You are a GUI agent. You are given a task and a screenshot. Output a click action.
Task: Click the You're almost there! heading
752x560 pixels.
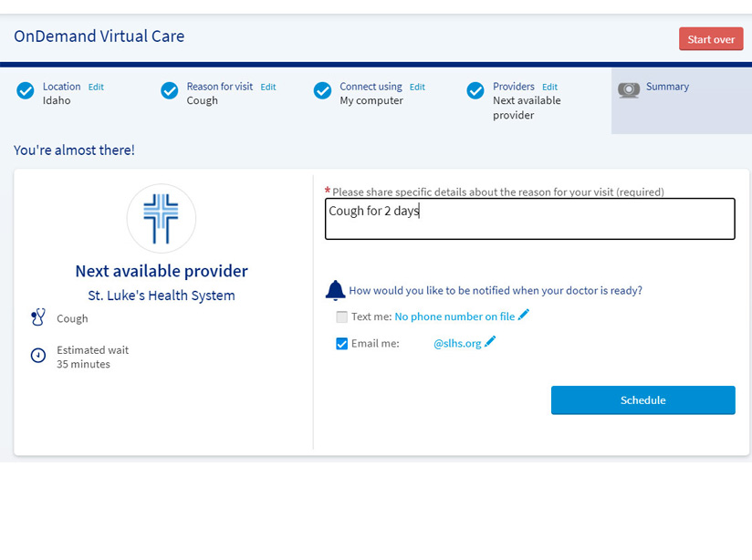tap(74, 150)
